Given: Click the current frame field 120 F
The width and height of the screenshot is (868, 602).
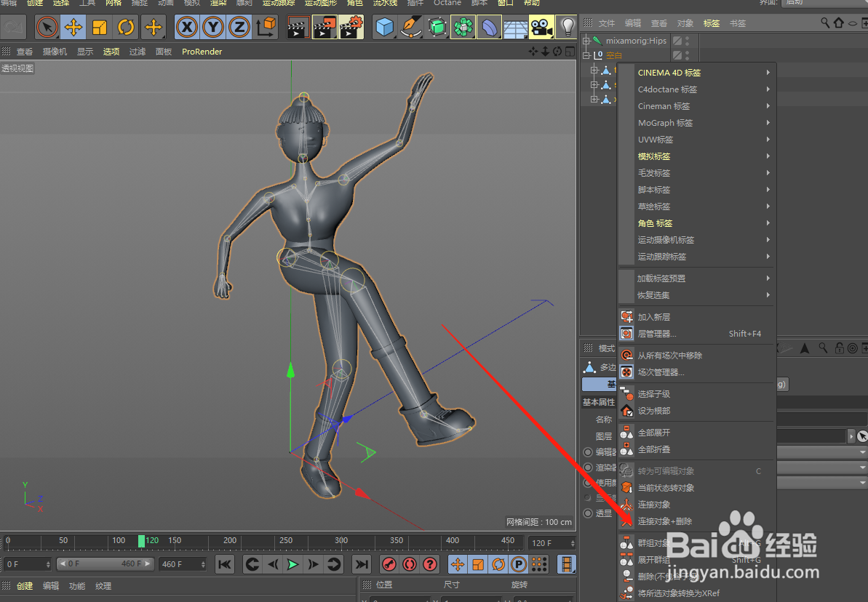Looking at the screenshot, I should point(552,543).
